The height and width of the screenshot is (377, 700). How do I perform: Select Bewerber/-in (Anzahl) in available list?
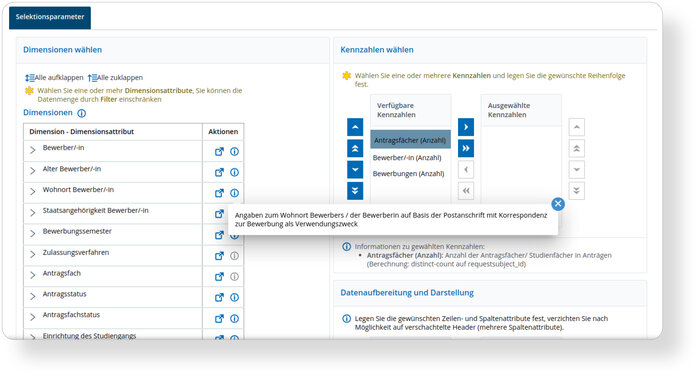[x=407, y=158]
